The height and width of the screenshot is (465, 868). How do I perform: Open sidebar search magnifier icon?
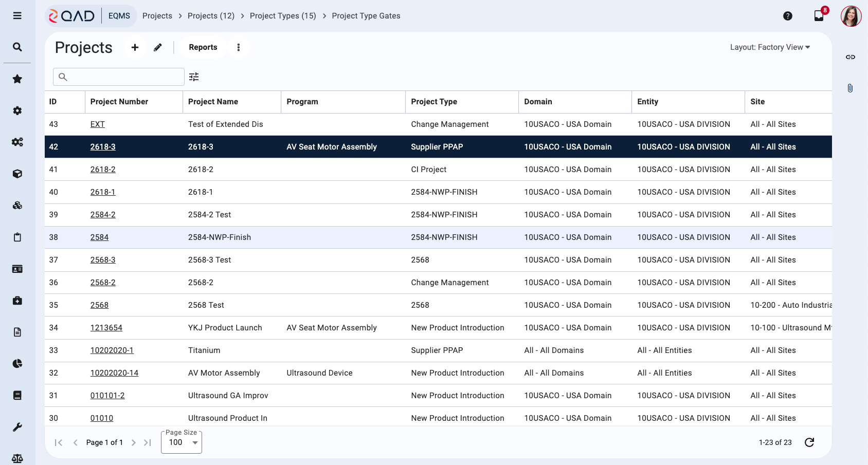(17, 47)
